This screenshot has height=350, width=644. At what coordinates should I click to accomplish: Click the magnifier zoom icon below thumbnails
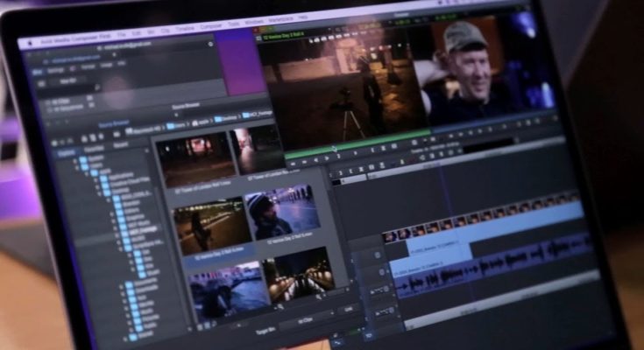click(280, 306)
